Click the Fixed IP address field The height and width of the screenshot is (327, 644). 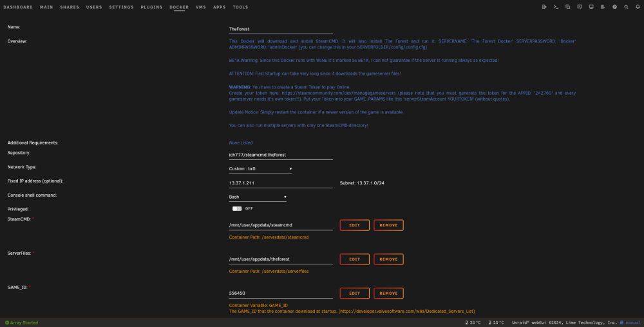pyautogui.click(x=281, y=183)
